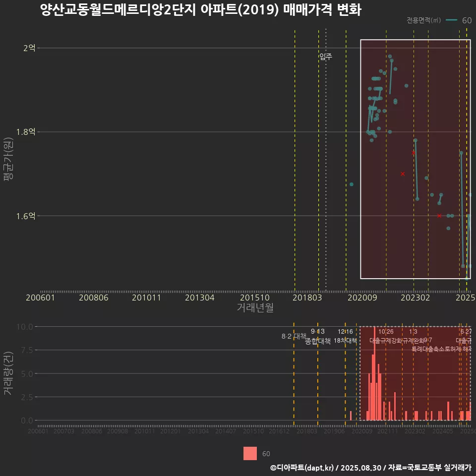Click 201906 on the volume chart x-axis
Screen dimensions: 476x476
pos(334,431)
